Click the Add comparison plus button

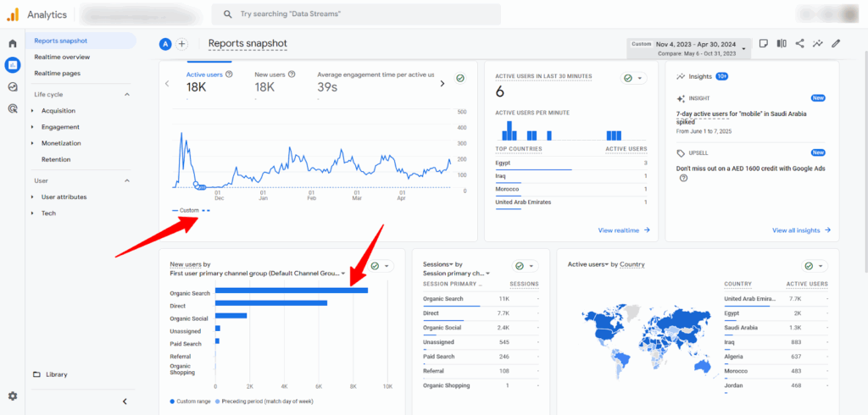click(181, 44)
